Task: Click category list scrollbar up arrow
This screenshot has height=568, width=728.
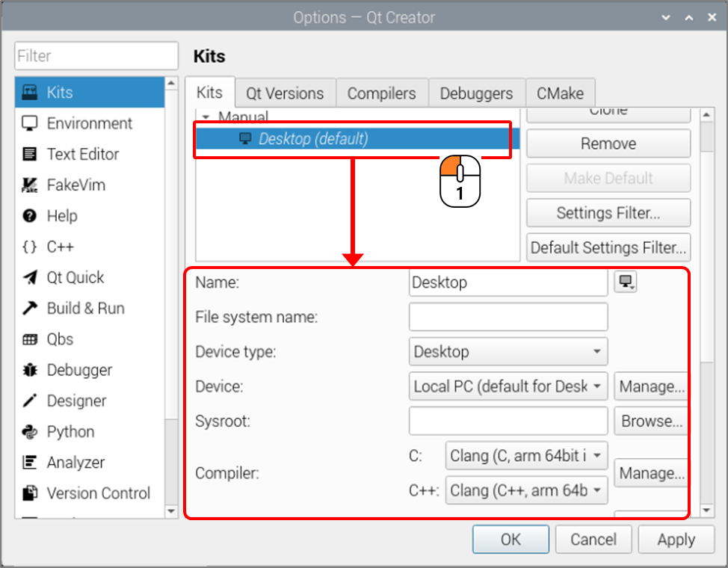Action: [x=171, y=83]
